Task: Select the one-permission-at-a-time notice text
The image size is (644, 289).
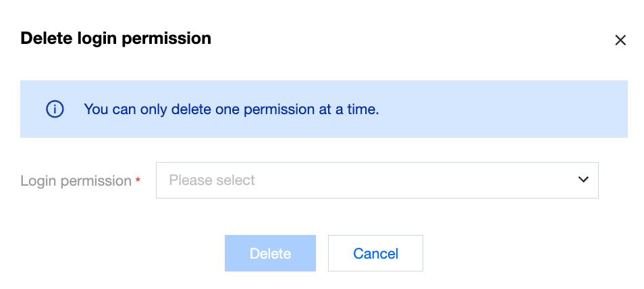Action: click(x=231, y=109)
